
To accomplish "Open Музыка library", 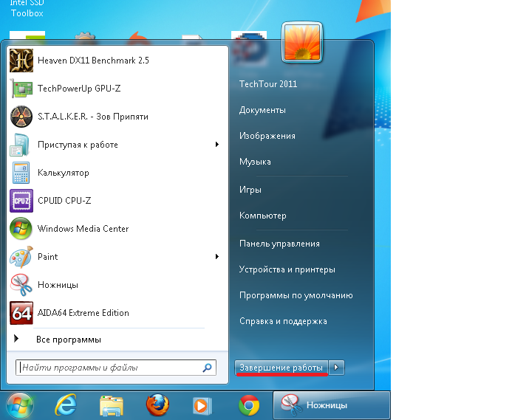I will pos(255,162).
